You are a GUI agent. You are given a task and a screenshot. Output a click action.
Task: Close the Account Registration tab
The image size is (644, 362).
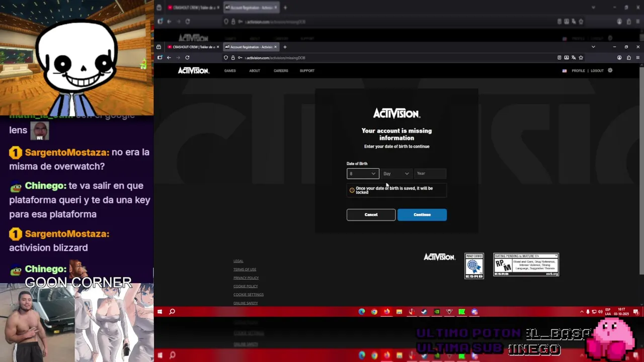point(275,47)
